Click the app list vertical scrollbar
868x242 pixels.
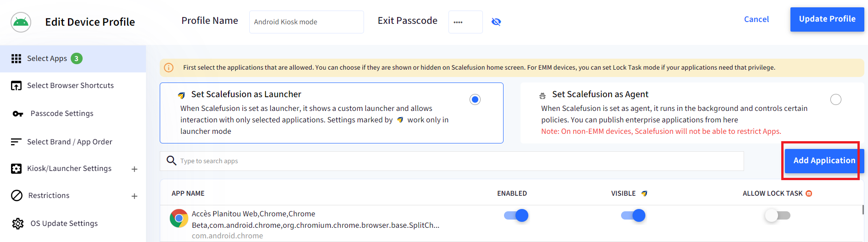point(862,210)
